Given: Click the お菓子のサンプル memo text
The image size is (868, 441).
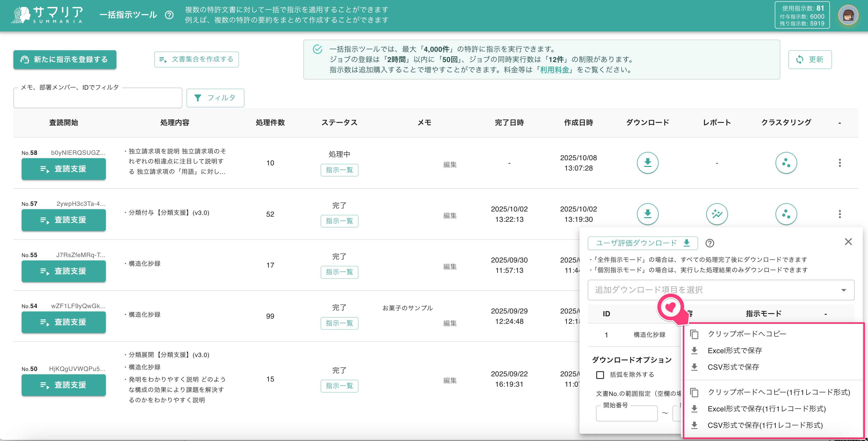Looking at the screenshot, I should 407,308.
